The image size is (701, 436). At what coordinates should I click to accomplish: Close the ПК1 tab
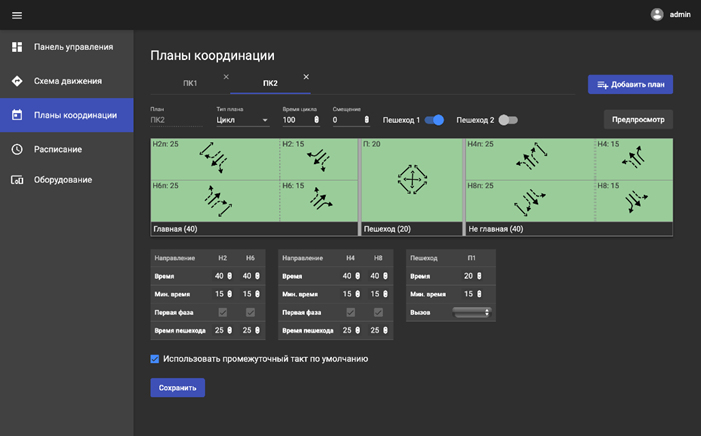(x=226, y=77)
